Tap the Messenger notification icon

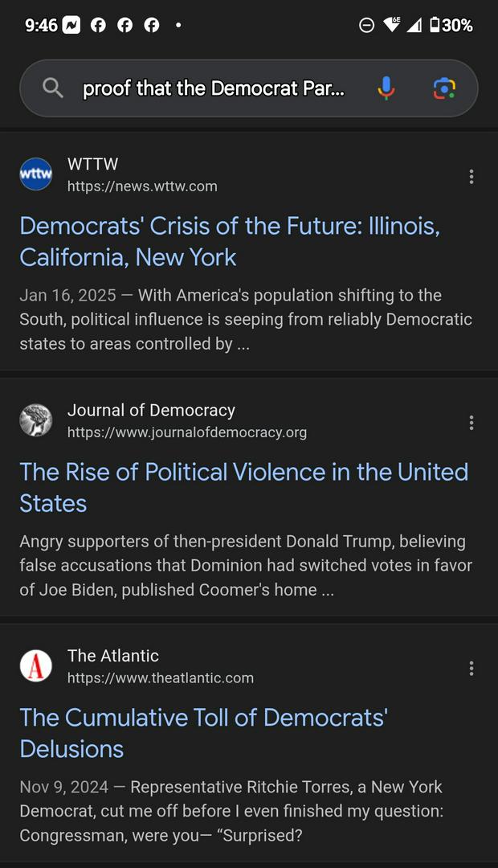pos(71,26)
